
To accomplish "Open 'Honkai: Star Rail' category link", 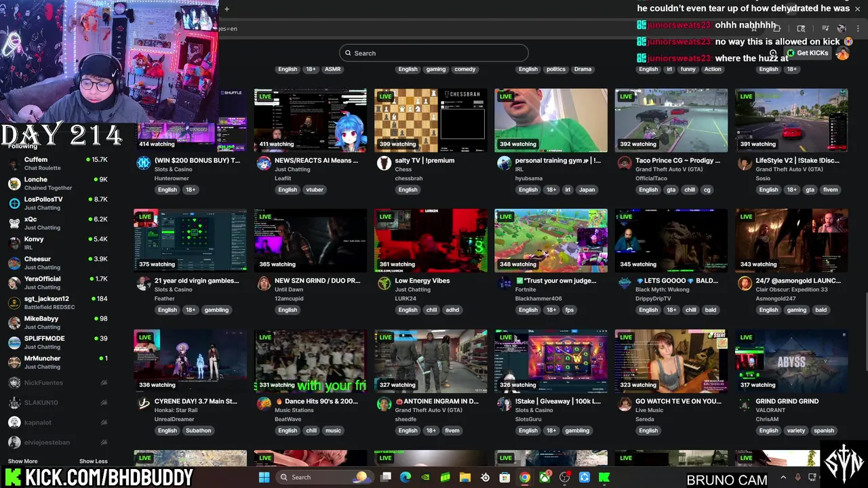I will (176, 410).
